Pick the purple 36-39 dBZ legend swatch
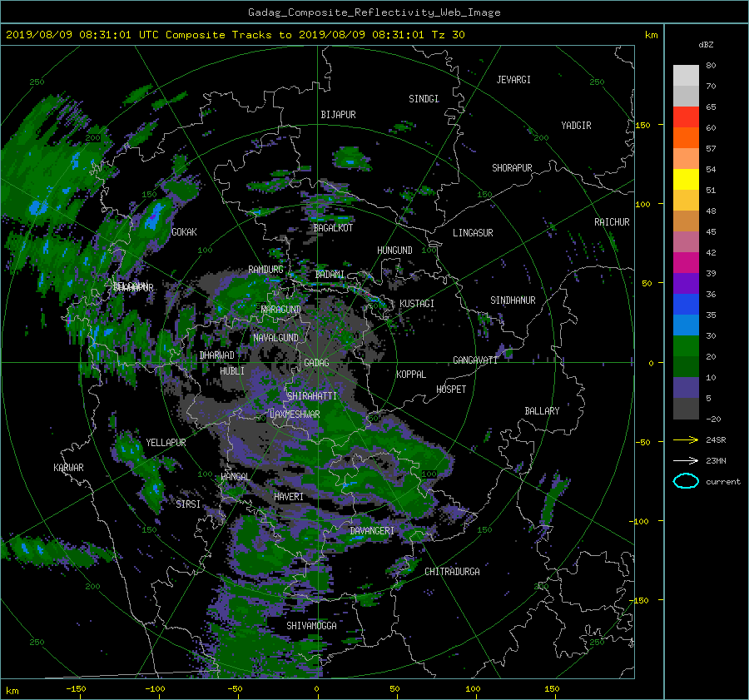The height and width of the screenshot is (700, 749). pyautogui.click(x=686, y=283)
